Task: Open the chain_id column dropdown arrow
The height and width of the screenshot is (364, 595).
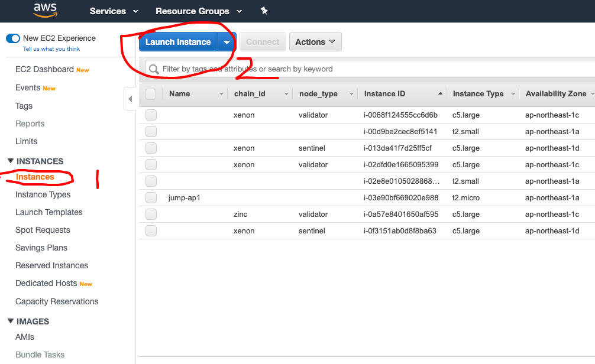Action: [x=286, y=93]
